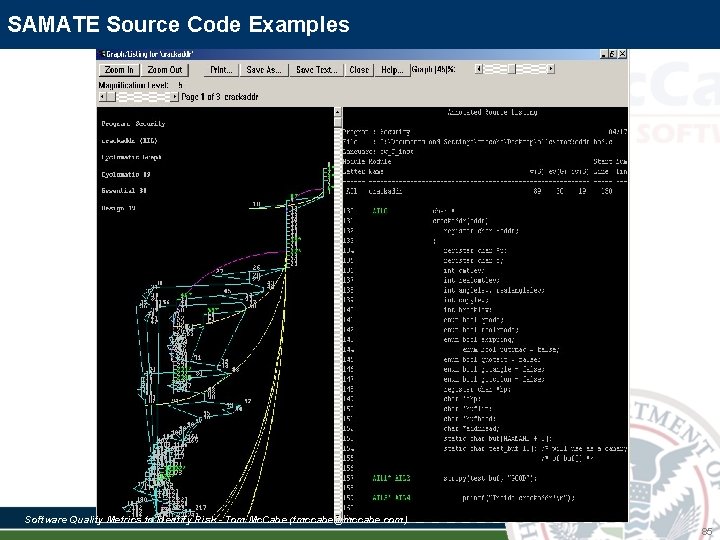Click the Save Text... button
Screen dimensions: 720x540
(x=316, y=70)
